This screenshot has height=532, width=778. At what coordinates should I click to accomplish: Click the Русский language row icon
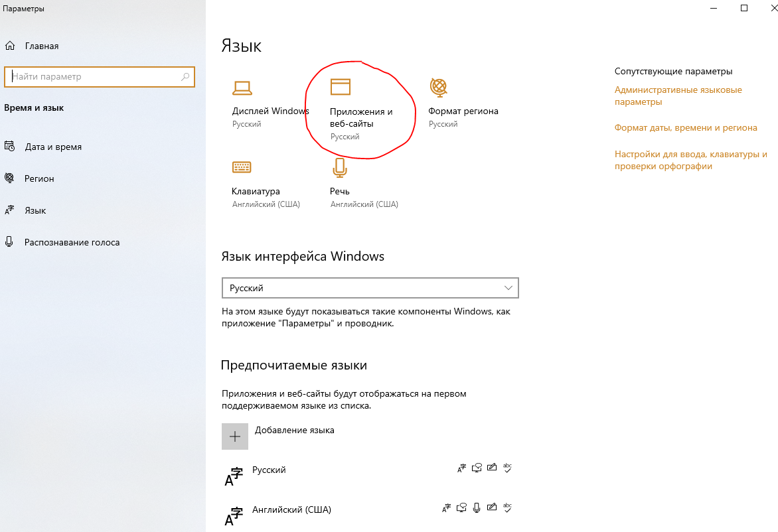[234, 476]
